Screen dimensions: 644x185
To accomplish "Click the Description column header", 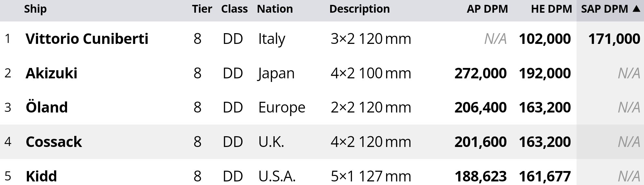I will (x=359, y=9).
